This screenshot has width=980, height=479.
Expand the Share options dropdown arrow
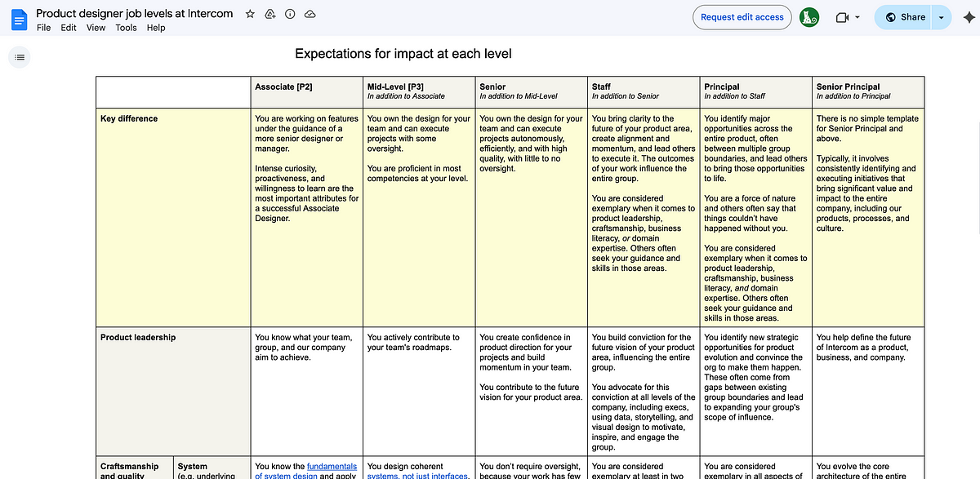point(942,17)
